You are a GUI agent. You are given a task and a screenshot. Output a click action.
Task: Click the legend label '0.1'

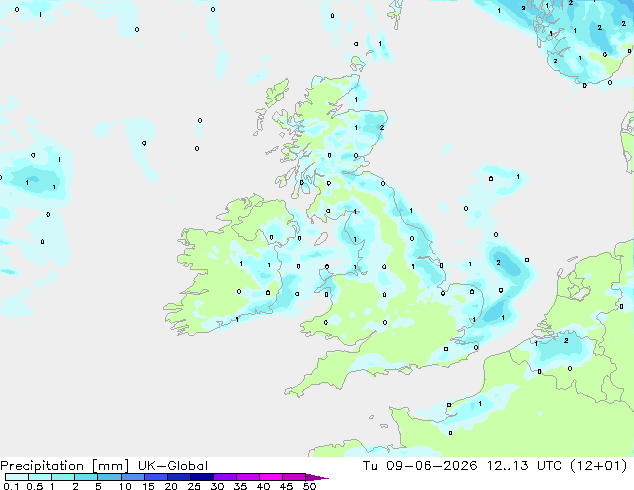click(11, 486)
